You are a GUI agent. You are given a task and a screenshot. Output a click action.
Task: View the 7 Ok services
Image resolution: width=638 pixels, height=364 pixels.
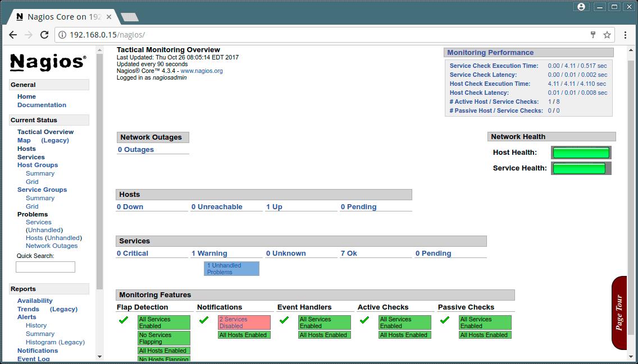348,253
